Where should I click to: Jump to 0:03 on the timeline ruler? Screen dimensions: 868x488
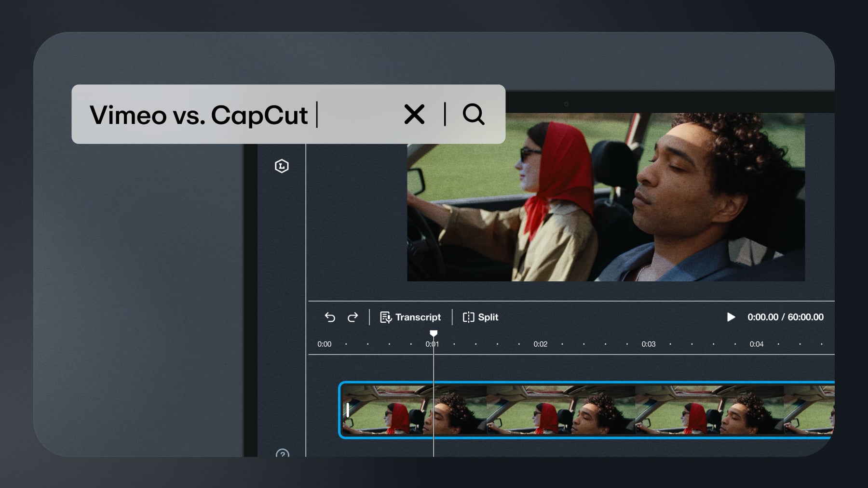click(x=648, y=344)
